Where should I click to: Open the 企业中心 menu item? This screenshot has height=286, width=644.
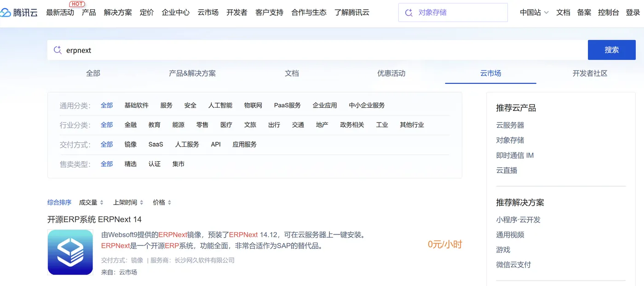tap(176, 12)
